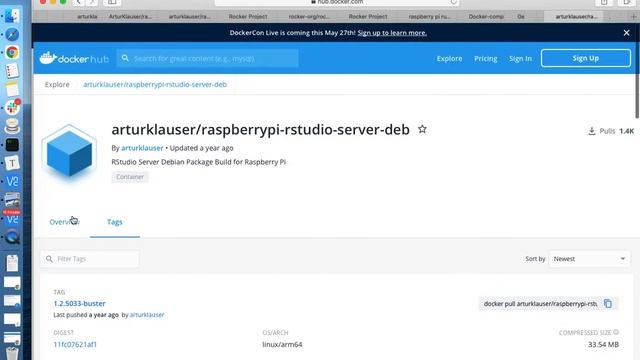640x360 pixels.
Task: Launch the Typora T icon in dock
Action: click(x=12, y=163)
